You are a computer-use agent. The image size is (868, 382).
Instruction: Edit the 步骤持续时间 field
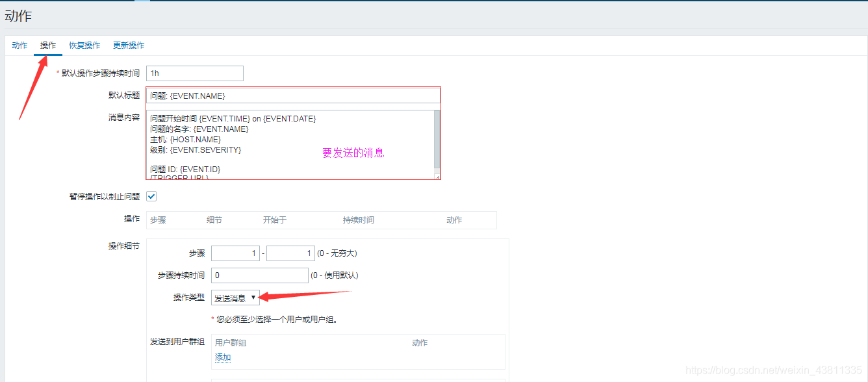pyautogui.click(x=260, y=275)
